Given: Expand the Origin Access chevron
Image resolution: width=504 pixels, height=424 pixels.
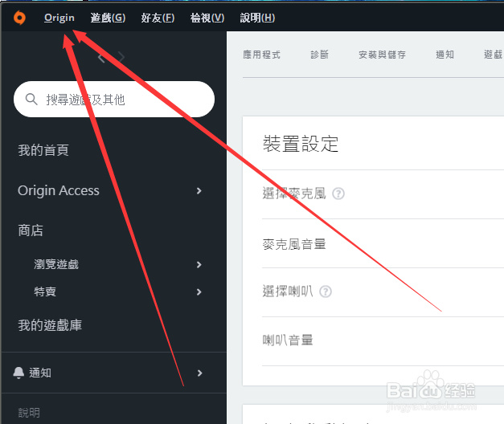Looking at the screenshot, I should [x=199, y=191].
